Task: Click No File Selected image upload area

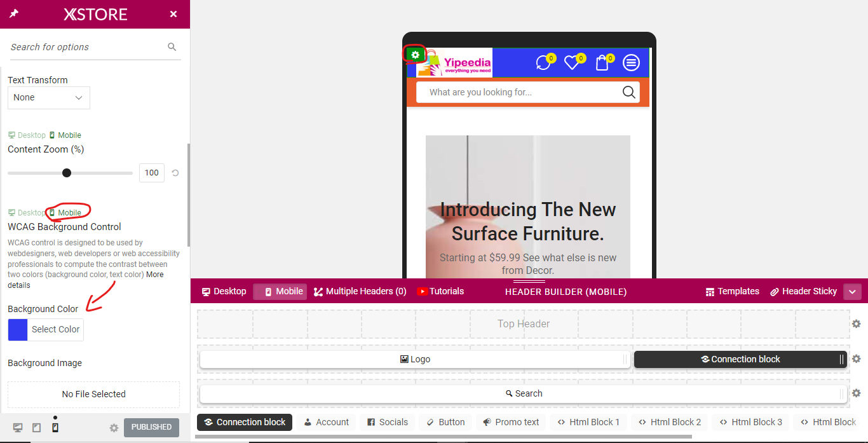Action: (x=94, y=394)
